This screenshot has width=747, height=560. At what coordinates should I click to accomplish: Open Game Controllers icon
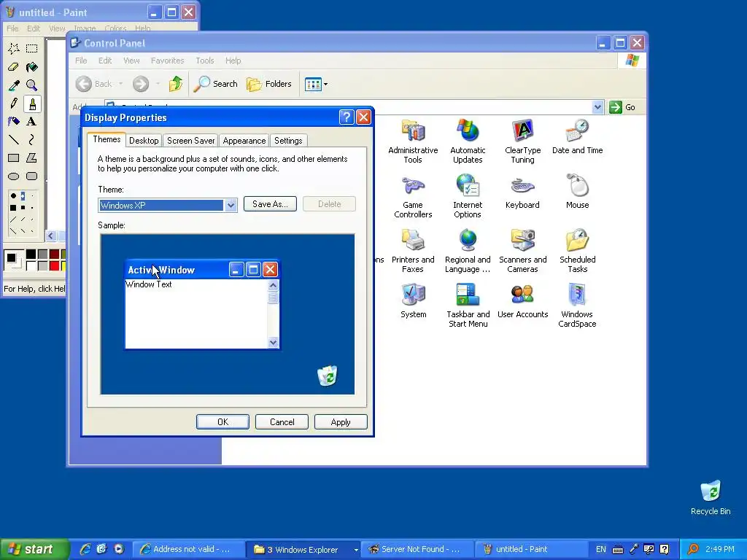pos(413,196)
